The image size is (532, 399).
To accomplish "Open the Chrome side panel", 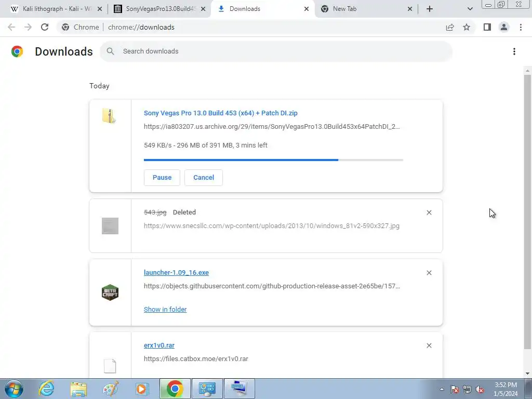I will pyautogui.click(x=487, y=27).
